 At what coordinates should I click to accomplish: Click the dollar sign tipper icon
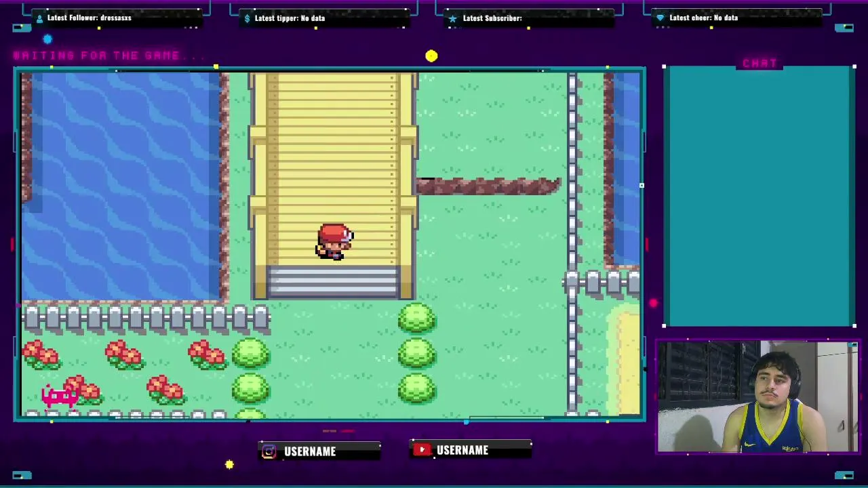[248, 18]
